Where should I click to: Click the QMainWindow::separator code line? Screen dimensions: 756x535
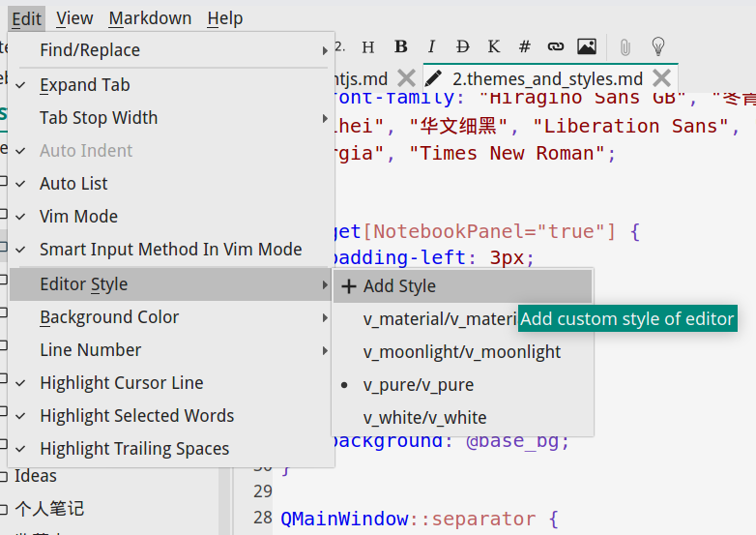(x=420, y=520)
